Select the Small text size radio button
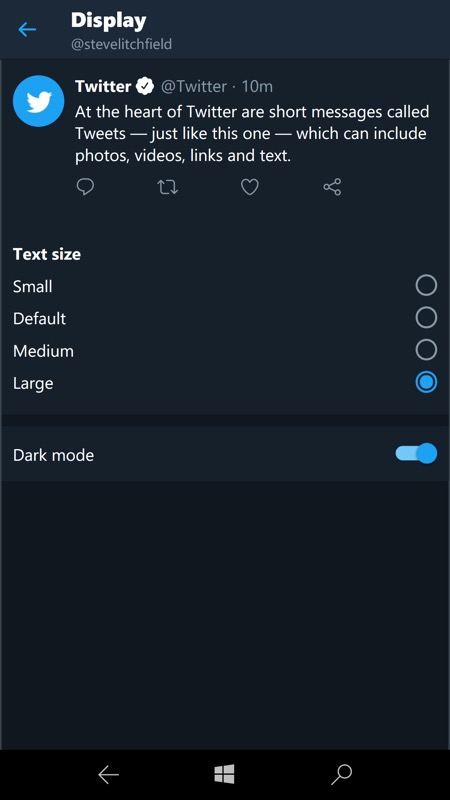The width and height of the screenshot is (450, 800). (x=426, y=286)
